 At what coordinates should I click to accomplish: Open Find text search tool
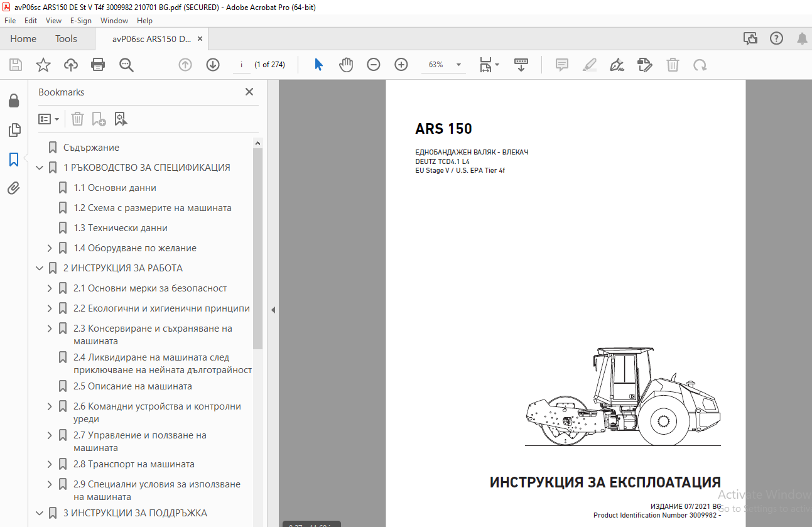click(126, 65)
